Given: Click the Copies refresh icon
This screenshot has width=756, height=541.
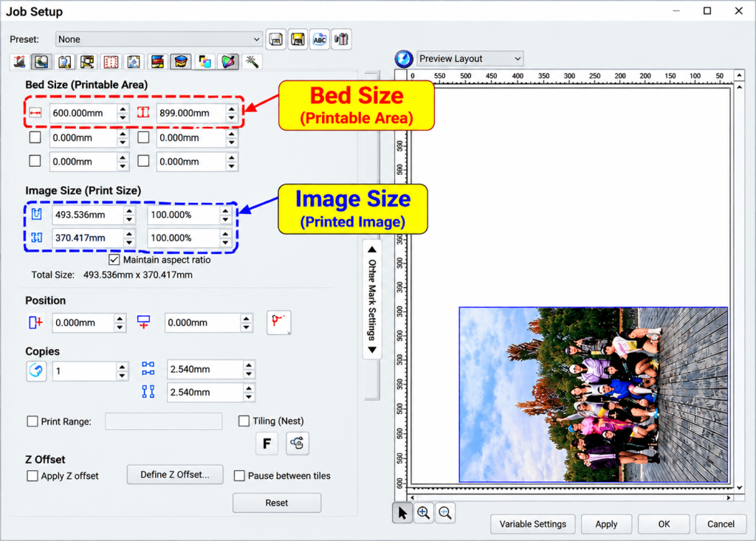Looking at the screenshot, I should coord(36,371).
